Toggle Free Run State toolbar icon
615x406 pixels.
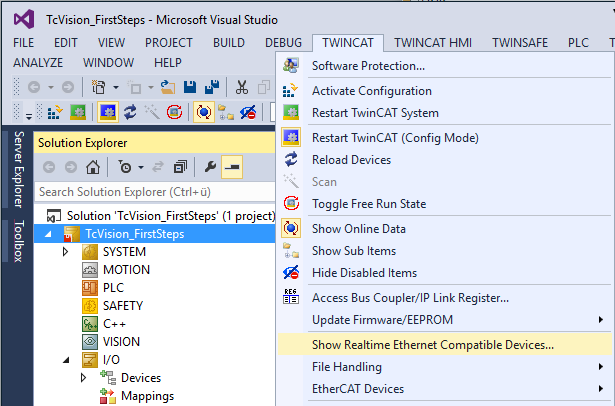click(x=174, y=113)
